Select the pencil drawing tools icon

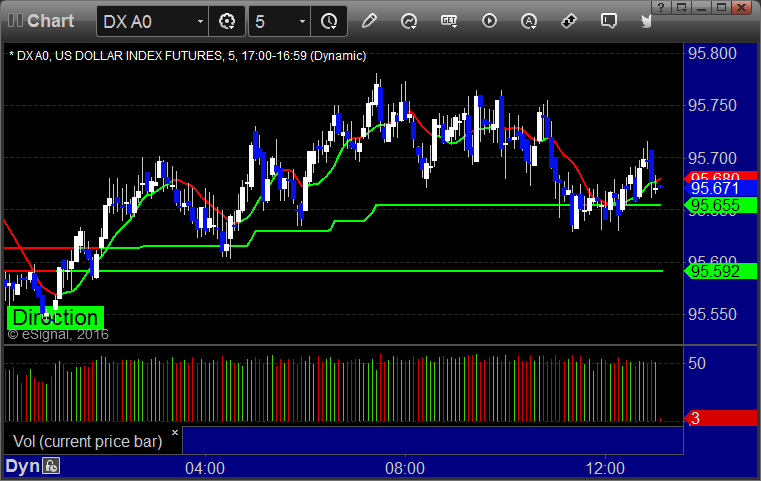(x=369, y=21)
